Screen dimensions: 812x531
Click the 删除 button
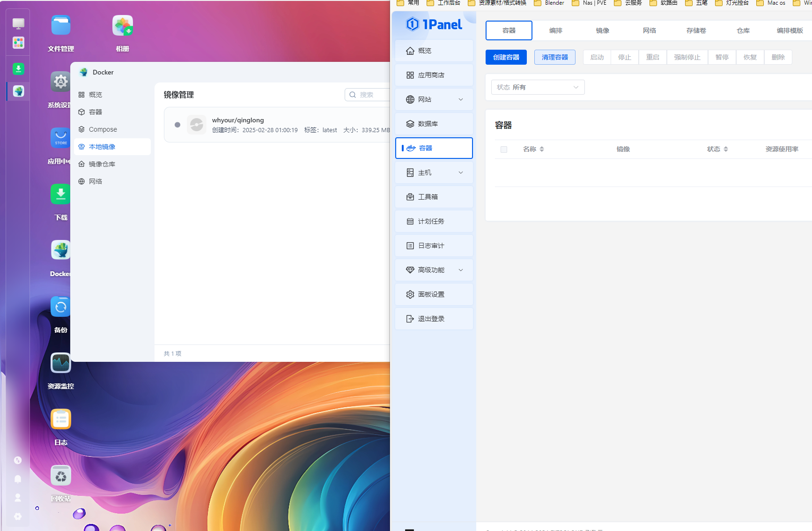pyautogui.click(x=778, y=57)
